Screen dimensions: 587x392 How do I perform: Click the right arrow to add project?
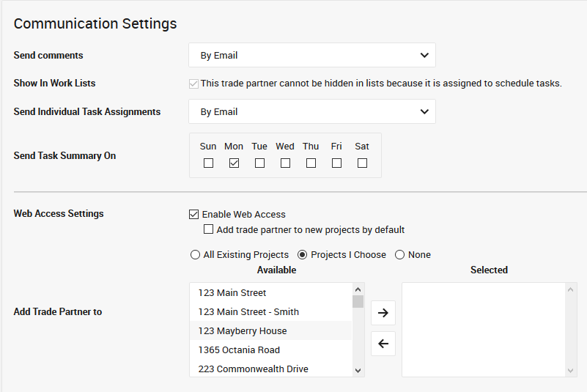point(383,313)
